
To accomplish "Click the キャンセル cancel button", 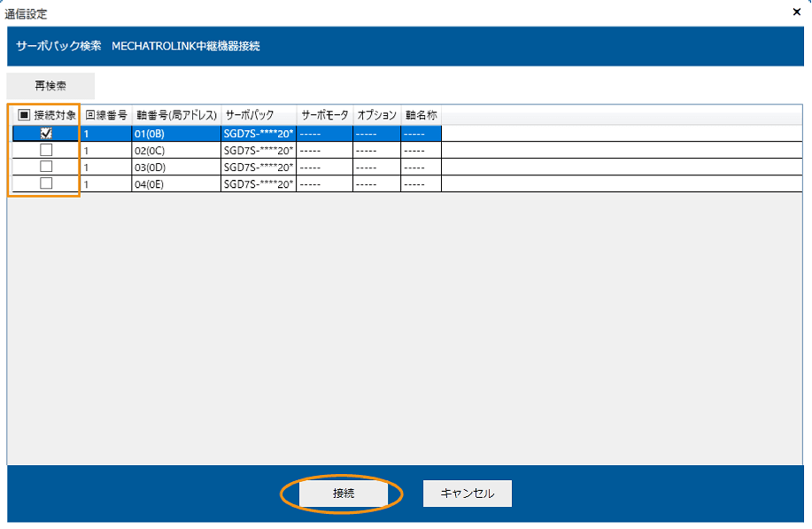I will pos(467,494).
